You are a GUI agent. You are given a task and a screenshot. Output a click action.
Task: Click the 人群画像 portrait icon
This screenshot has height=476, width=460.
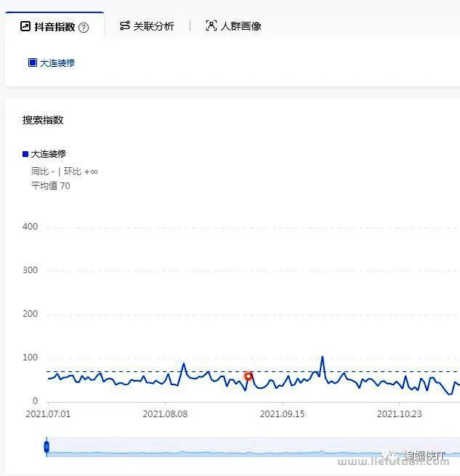tap(211, 25)
